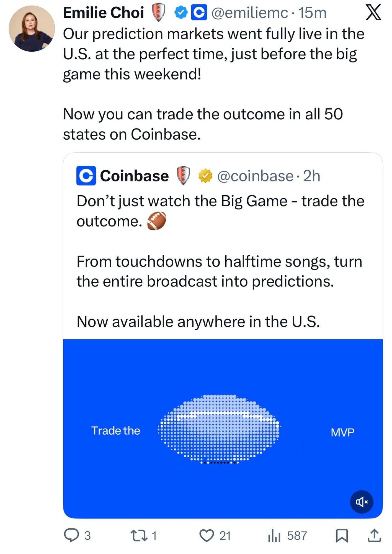Click the Emilie Choi display name
The height and width of the screenshot is (554, 392).
point(103,13)
